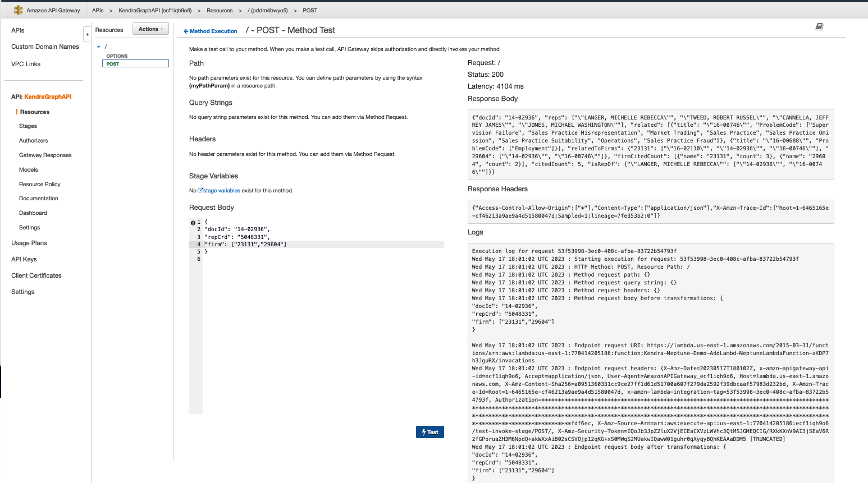Screen dimensions: 868x483
Task: Open Client Certificates
Action: tap(36, 275)
